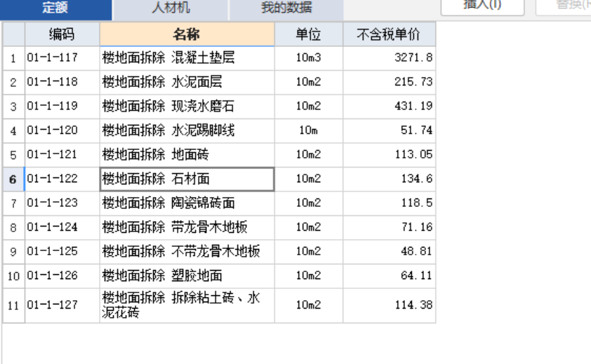591x364 pixels.
Task: Click price cell 51.74
Action: tap(390, 130)
